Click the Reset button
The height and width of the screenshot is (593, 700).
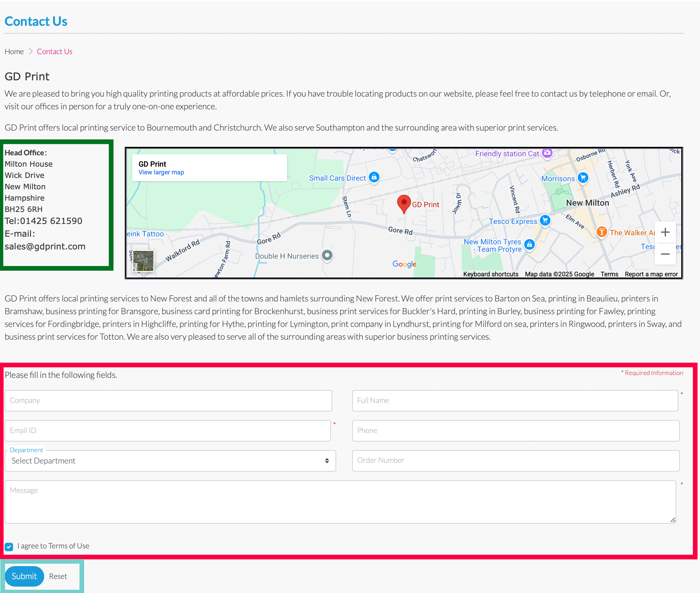[58, 576]
